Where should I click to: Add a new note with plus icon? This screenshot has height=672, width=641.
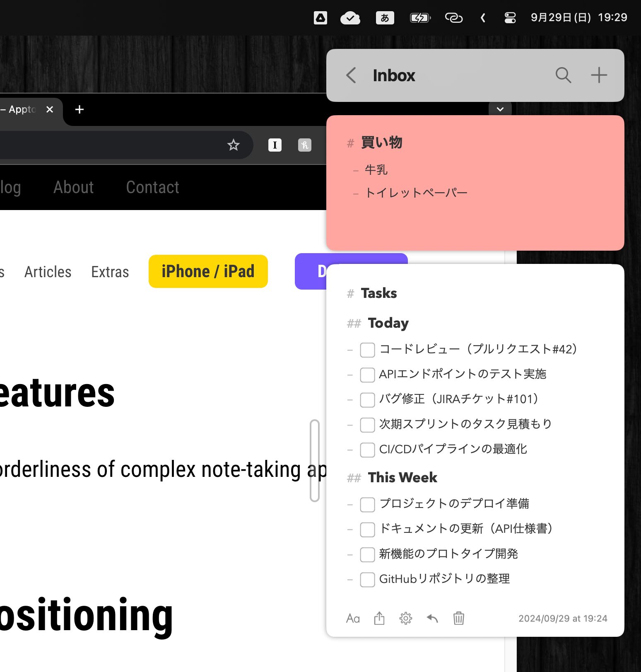tap(599, 75)
